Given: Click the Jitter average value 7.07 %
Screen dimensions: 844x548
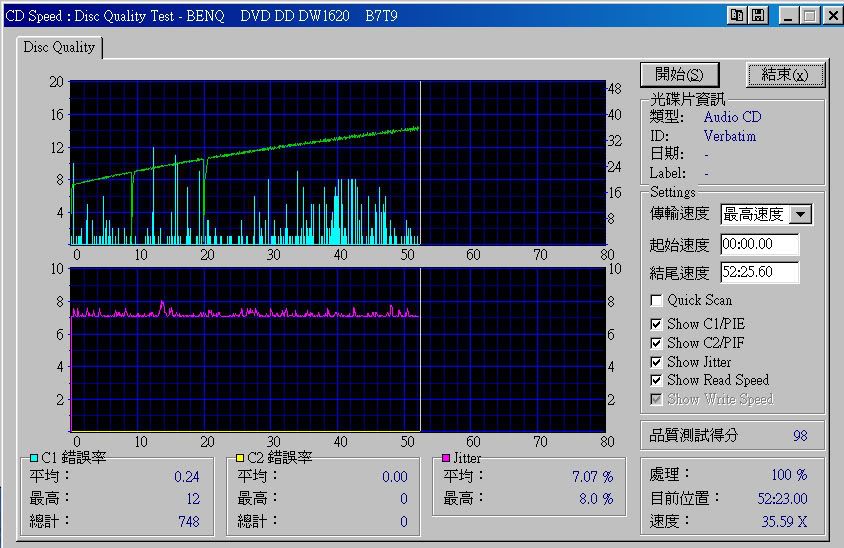Looking at the screenshot, I should (x=593, y=476).
